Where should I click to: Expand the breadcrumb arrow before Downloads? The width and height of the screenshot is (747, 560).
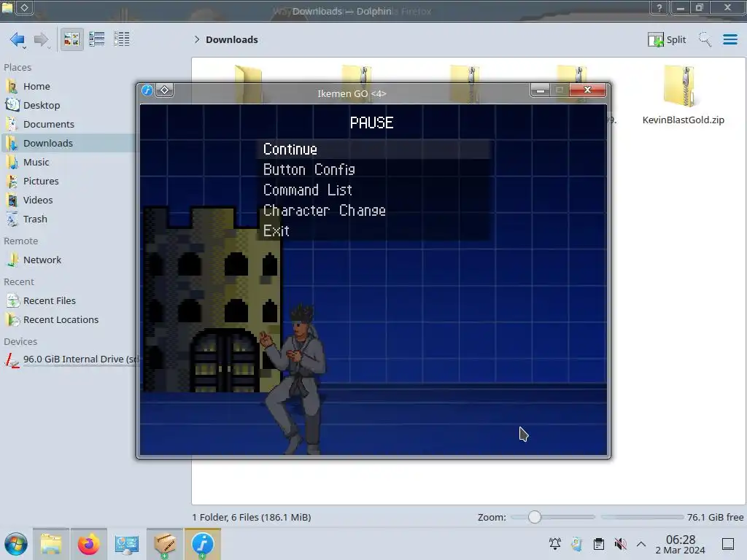tap(197, 39)
